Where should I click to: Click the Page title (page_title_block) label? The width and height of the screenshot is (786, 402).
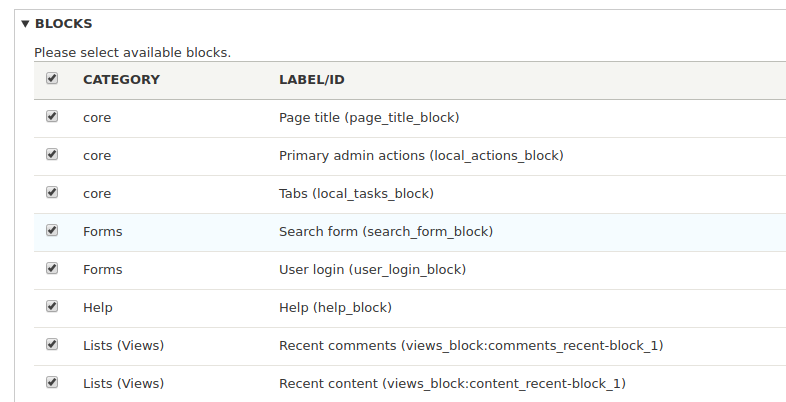[x=369, y=118]
